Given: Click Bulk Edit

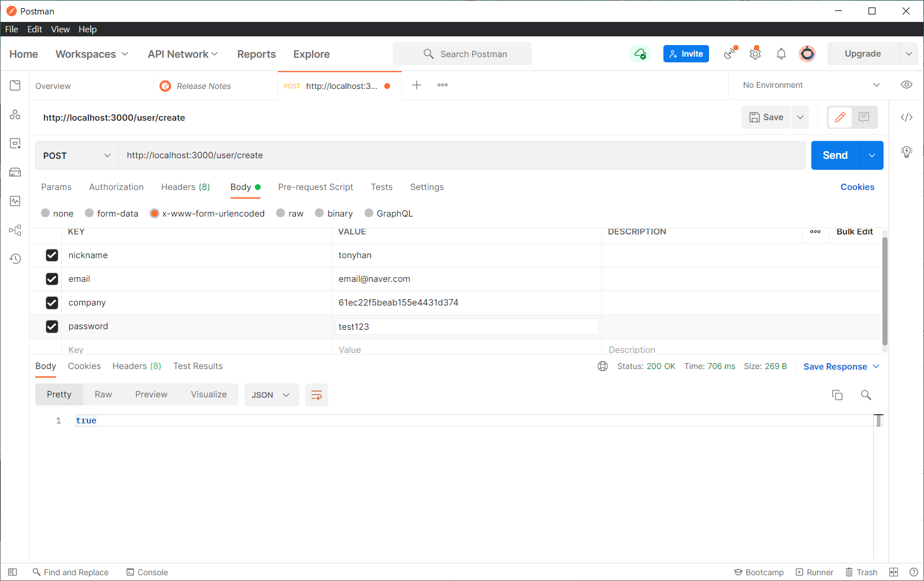Looking at the screenshot, I should tap(855, 232).
